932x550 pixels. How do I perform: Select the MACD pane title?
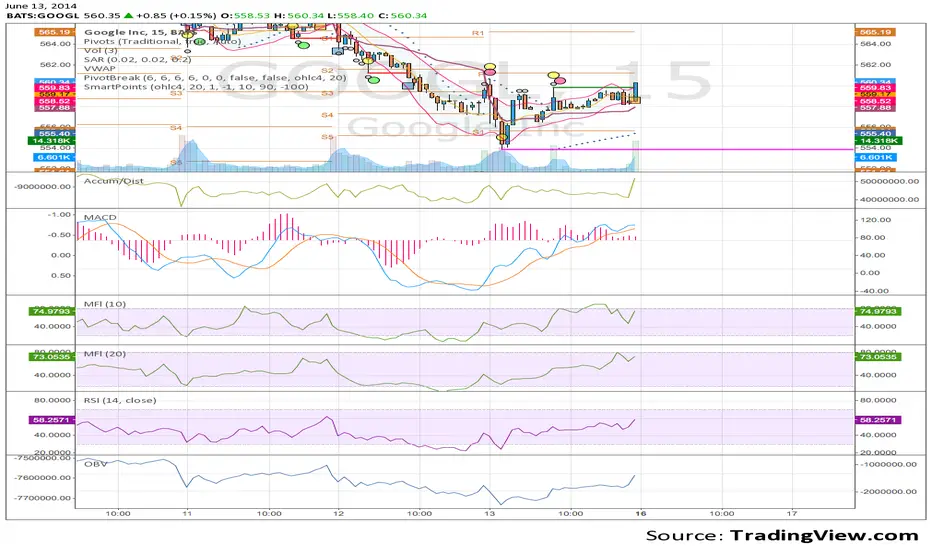pos(100,218)
